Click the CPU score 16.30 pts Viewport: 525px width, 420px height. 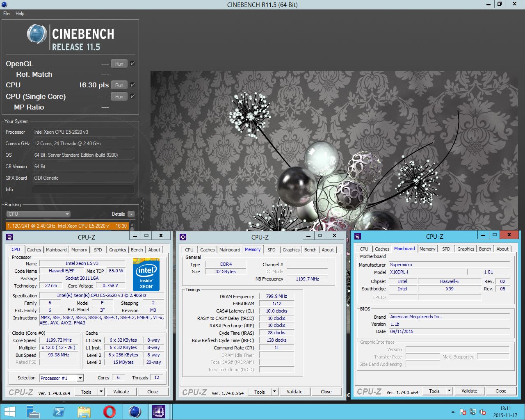coord(94,85)
